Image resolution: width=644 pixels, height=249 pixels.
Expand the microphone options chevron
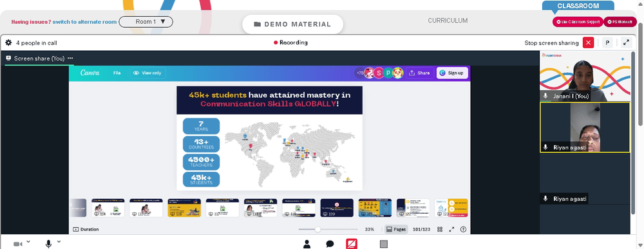coord(59,242)
